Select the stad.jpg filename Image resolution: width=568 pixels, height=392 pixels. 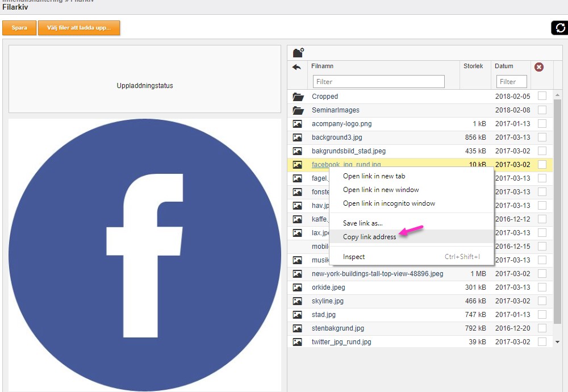(x=324, y=315)
